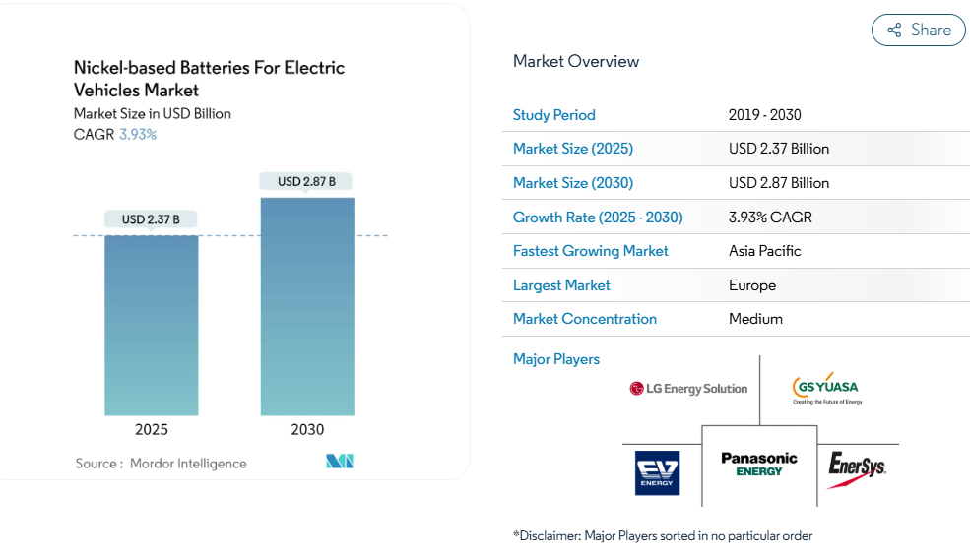
Task: Select the Market Size (2025) label
Action: pyautogui.click(x=572, y=149)
